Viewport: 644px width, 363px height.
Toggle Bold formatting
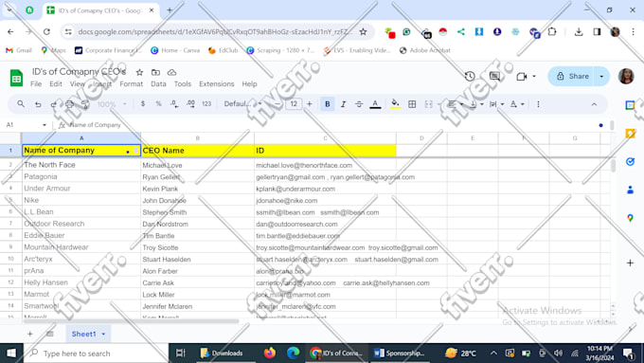click(x=328, y=104)
